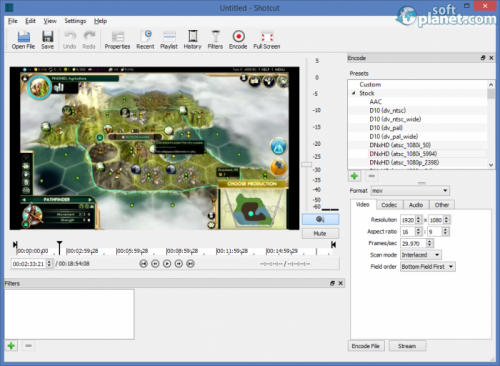This screenshot has height=366, width=500.
Task: Open the Properties panel icon
Action: (117, 40)
